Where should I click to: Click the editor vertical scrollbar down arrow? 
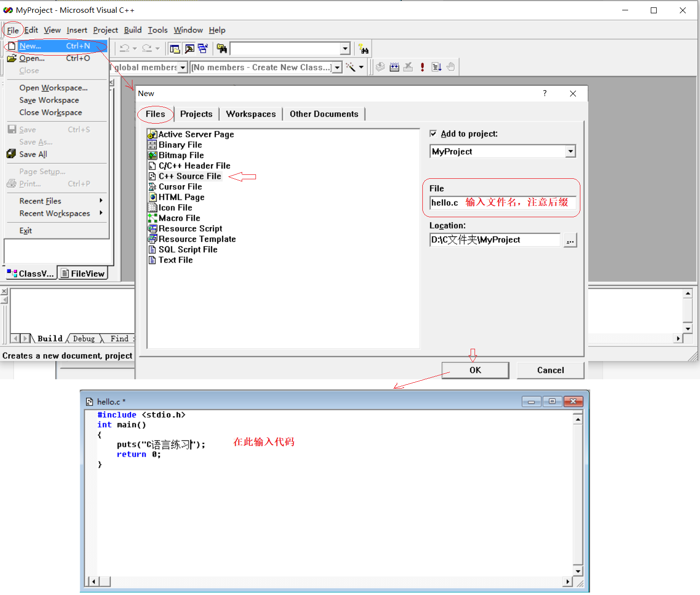click(x=578, y=571)
